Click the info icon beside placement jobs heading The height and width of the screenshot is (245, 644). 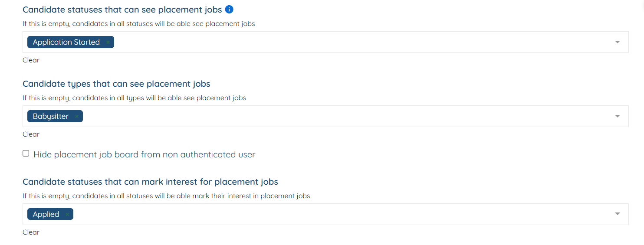click(229, 10)
